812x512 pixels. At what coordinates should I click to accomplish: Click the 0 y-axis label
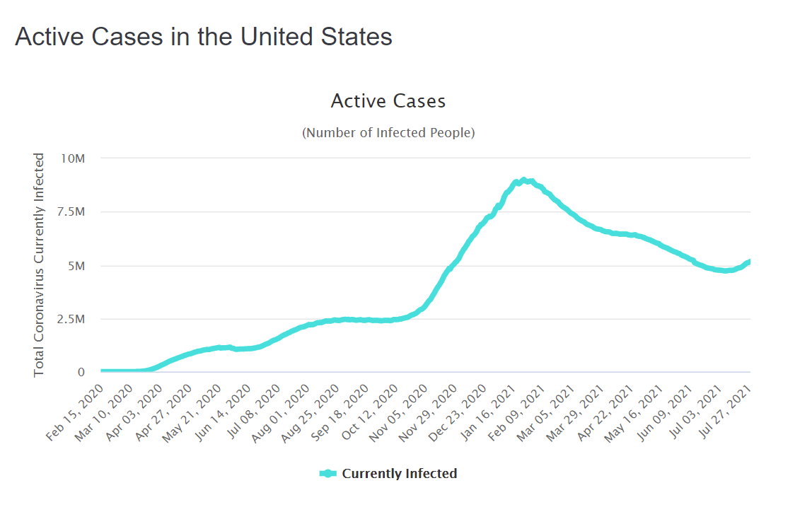(x=81, y=372)
